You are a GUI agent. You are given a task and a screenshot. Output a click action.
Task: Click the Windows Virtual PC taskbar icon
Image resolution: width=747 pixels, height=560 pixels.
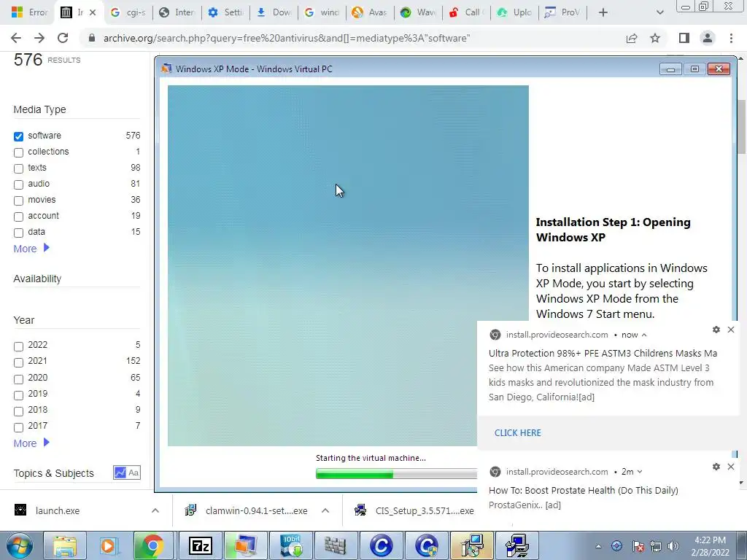[245, 545]
